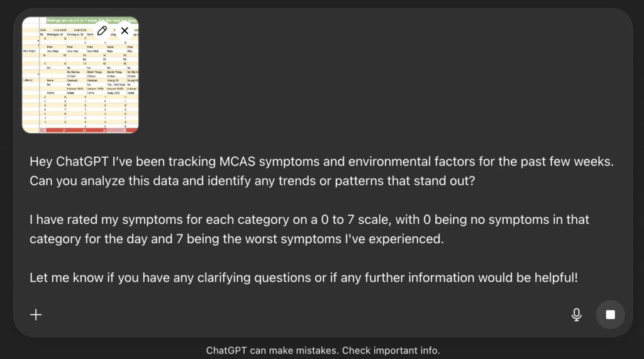Click the "0 to 7 scale" sentence
The width and height of the screenshot is (644, 359).
pos(351,220)
